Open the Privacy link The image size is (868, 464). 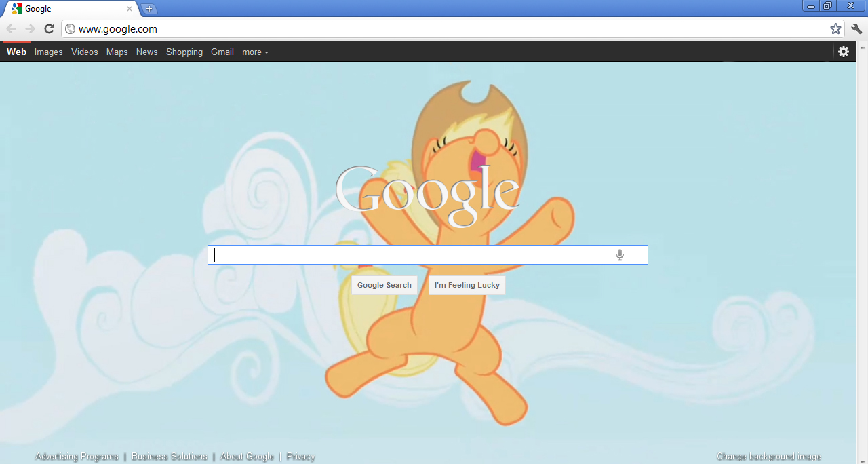point(300,457)
